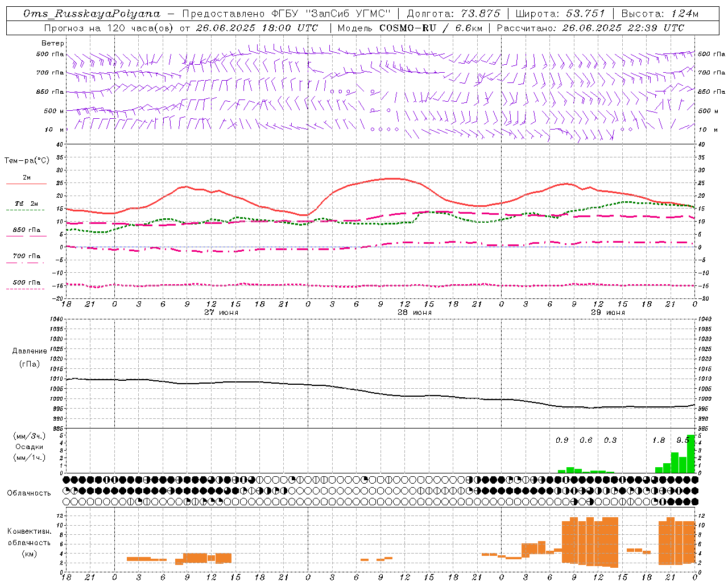The width and height of the screenshot is (728, 582).
Task: Click the Облачность label
Action: tap(29, 493)
